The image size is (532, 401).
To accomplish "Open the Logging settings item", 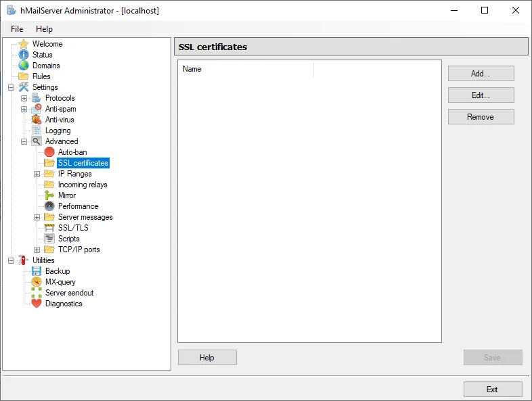I will point(58,131).
